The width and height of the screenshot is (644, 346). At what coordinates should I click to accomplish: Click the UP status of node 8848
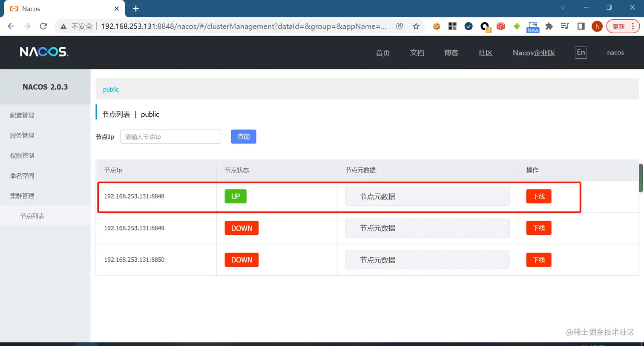[x=236, y=196]
